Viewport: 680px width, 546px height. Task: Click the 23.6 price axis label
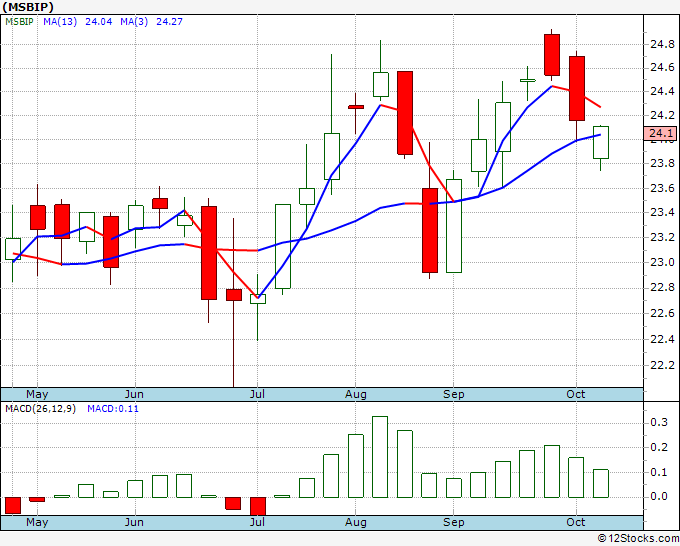[662, 188]
